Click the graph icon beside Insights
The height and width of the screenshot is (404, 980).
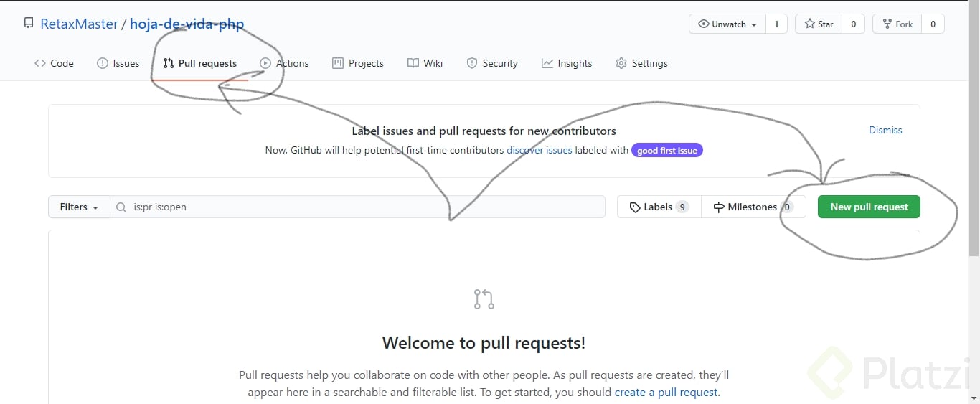click(x=547, y=63)
